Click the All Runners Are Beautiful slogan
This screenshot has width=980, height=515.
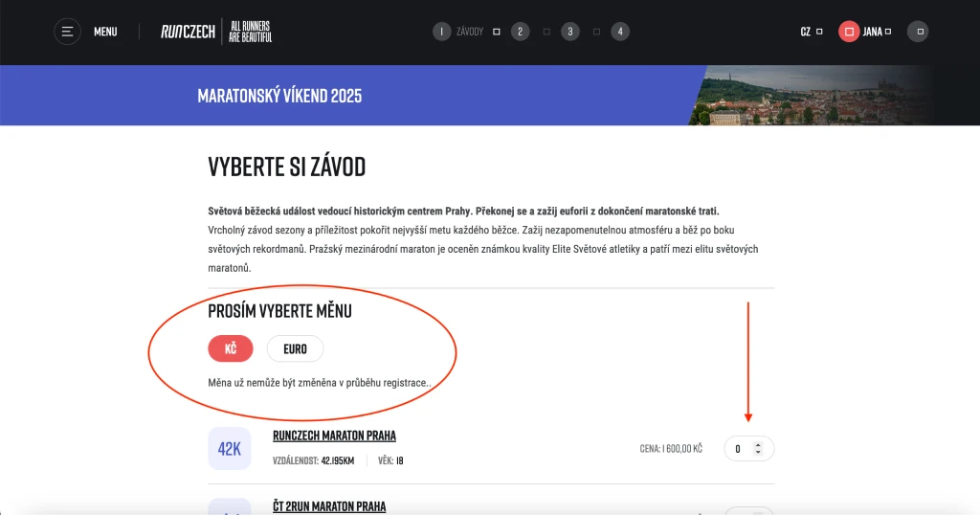coord(250,32)
